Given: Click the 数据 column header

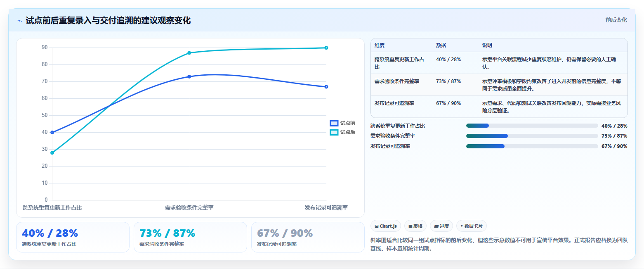Looking at the screenshot, I should [441, 45].
